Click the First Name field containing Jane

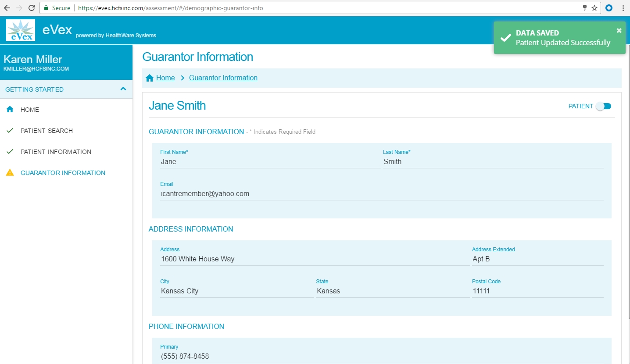point(270,162)
